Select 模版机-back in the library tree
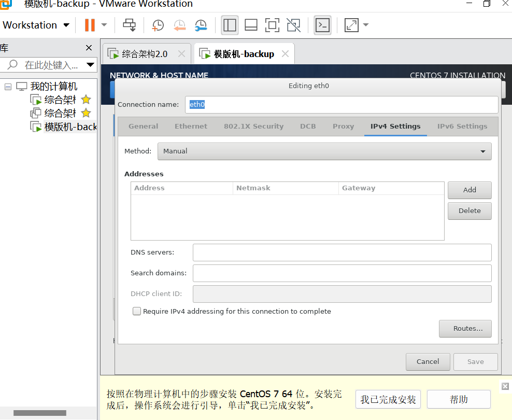 pos(70,127)
